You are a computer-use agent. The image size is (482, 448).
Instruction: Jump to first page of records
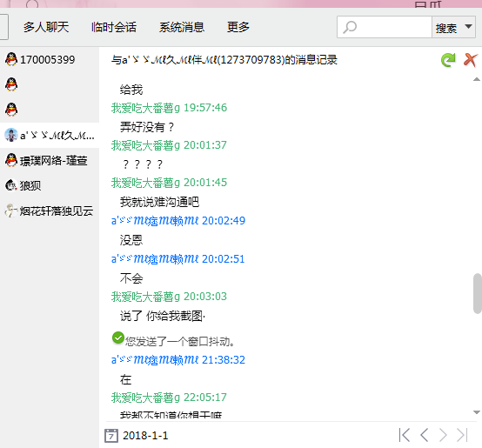(405, 435)
